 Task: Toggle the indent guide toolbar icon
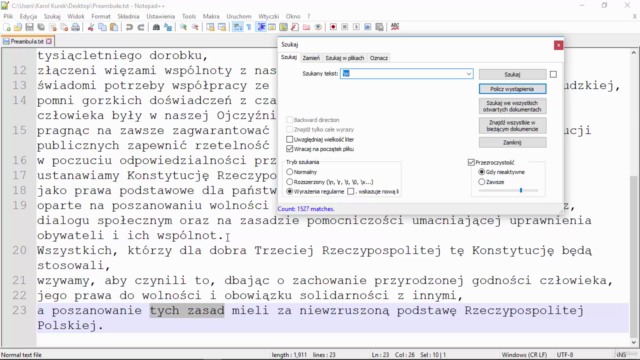tap(260, 27)
